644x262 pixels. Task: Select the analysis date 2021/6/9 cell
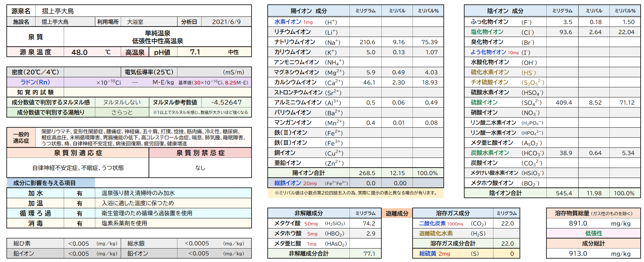[226, 22]
